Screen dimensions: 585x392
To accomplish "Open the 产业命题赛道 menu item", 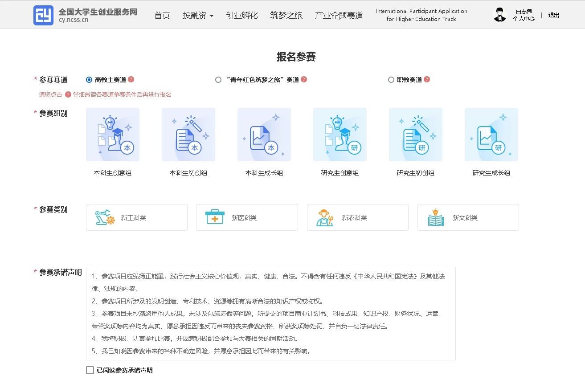I will coord(339,16).
